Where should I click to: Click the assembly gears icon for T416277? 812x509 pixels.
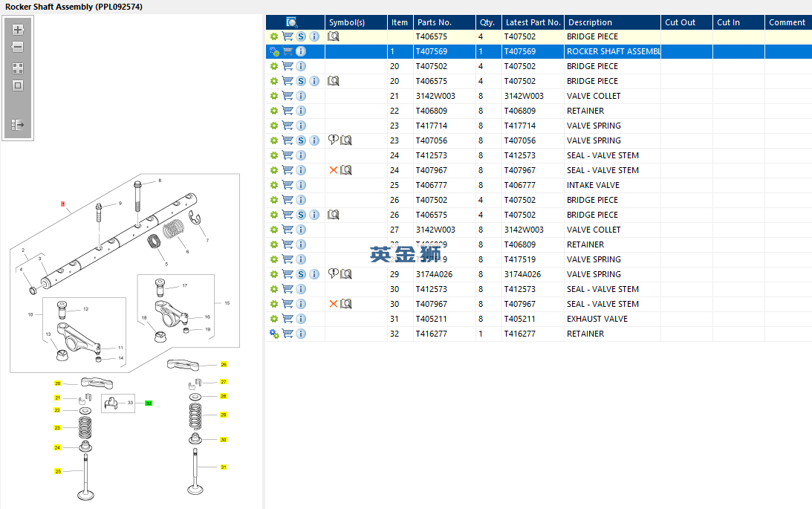(274, 334)
